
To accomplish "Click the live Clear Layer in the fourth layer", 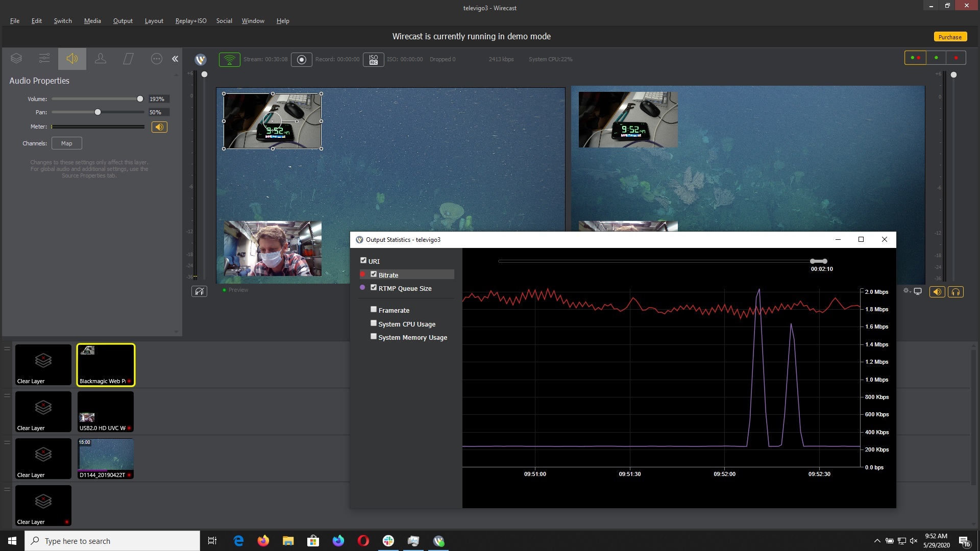I will click(x=43, y=506).
